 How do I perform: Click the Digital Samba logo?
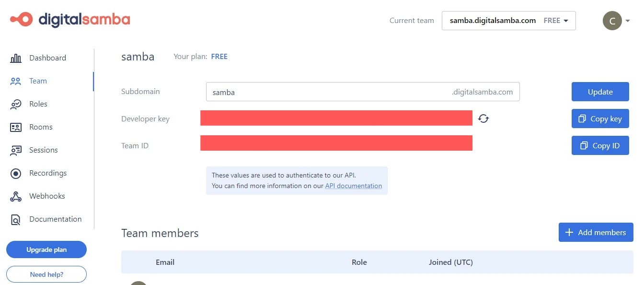69,20
